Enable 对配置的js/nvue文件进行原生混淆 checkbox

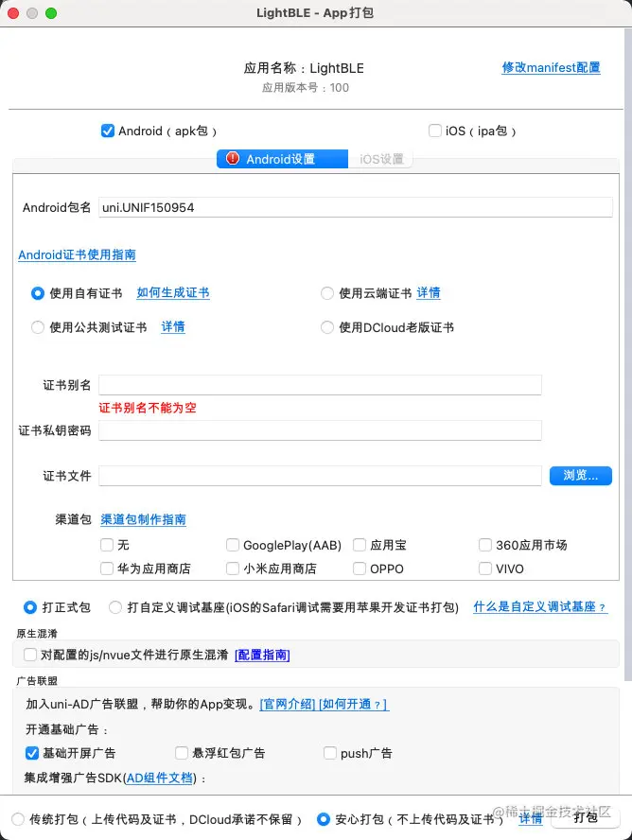[30, 655]
